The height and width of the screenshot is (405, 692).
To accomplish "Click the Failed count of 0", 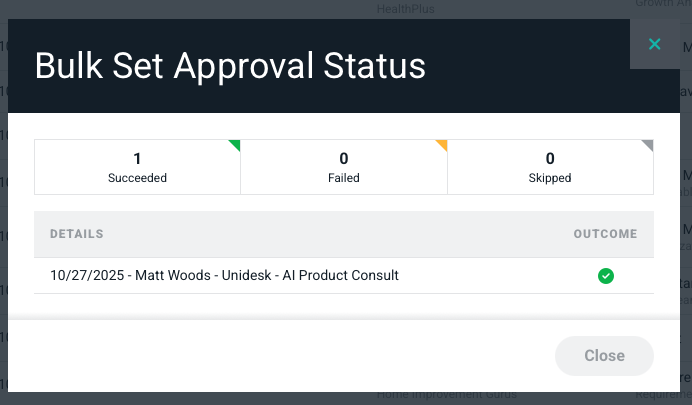I will [x=343, y=158].
